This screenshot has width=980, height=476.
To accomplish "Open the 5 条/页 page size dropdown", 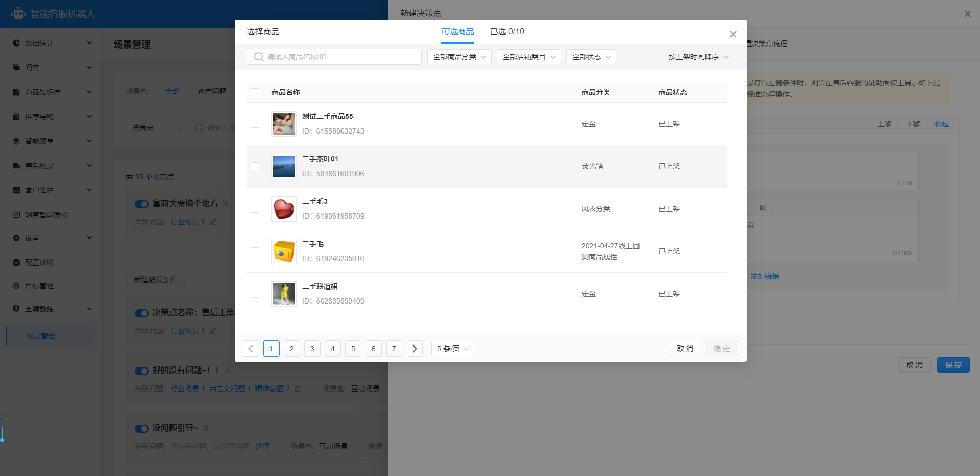I will [x=453, y=349].
